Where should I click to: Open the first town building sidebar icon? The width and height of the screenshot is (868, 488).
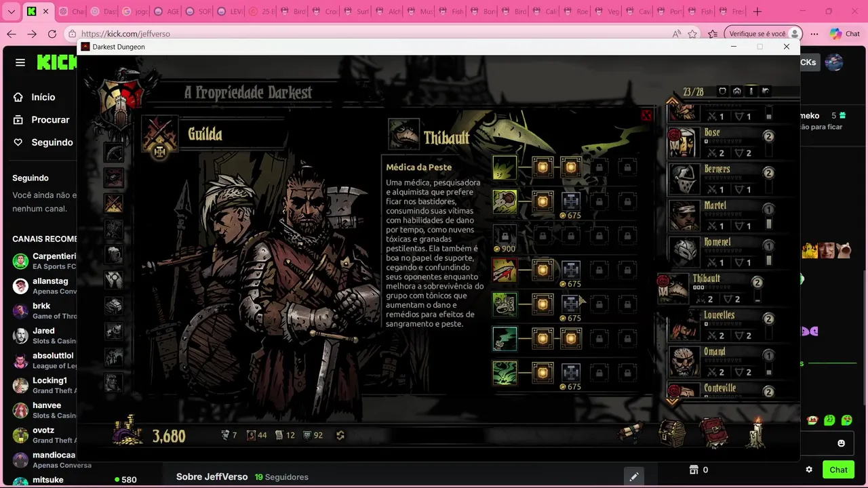pyautogui.click(x=113, y=152)
